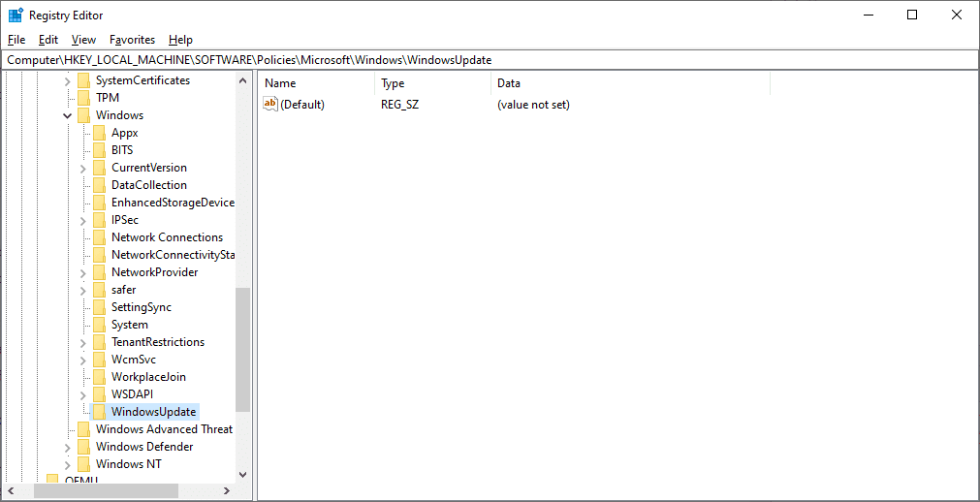Expand the SystemCertificates key

[68, 80]
